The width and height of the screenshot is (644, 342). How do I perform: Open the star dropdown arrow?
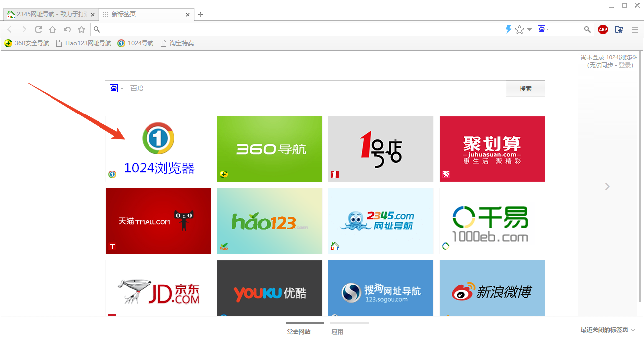pos(528,29)
